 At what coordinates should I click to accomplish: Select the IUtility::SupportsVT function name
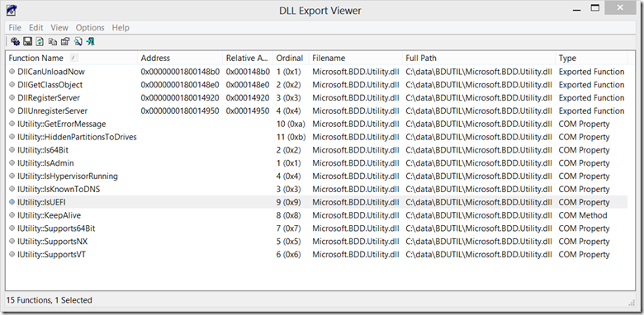(51, 254)
